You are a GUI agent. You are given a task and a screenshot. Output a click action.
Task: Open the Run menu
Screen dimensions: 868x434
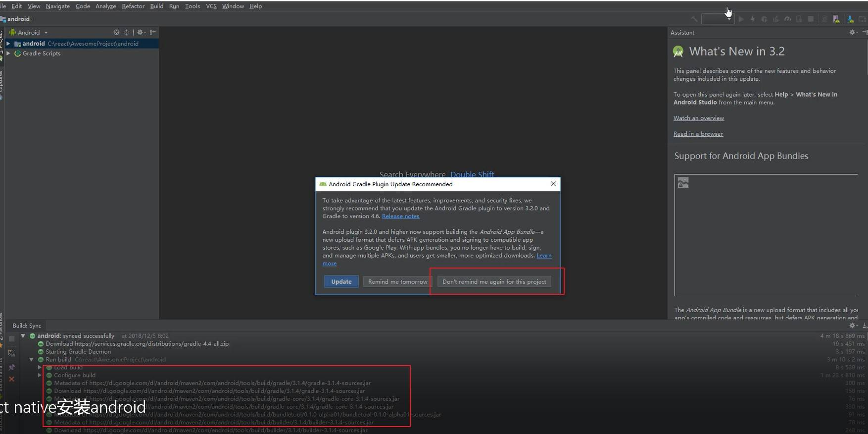pos(174,6)
